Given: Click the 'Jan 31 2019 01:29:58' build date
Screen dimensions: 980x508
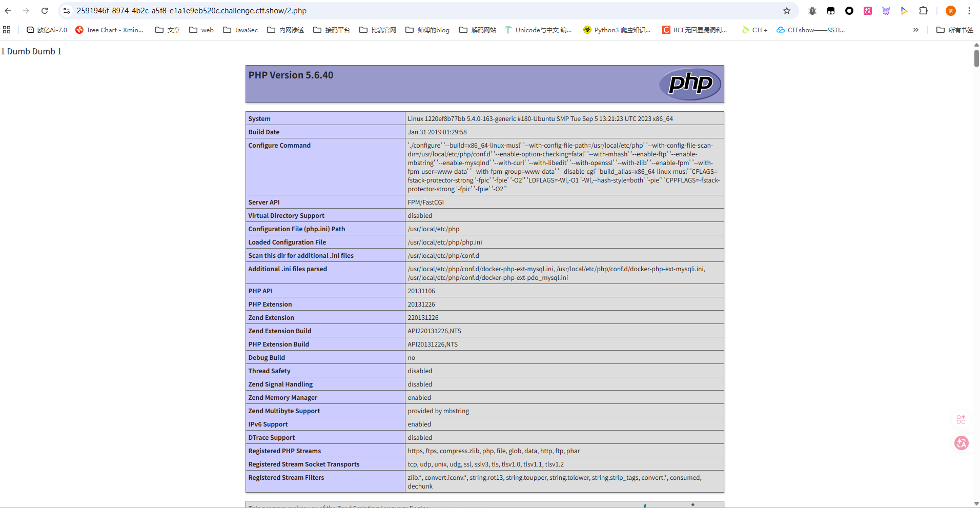Looking at the screenshot, I should 437,132.
